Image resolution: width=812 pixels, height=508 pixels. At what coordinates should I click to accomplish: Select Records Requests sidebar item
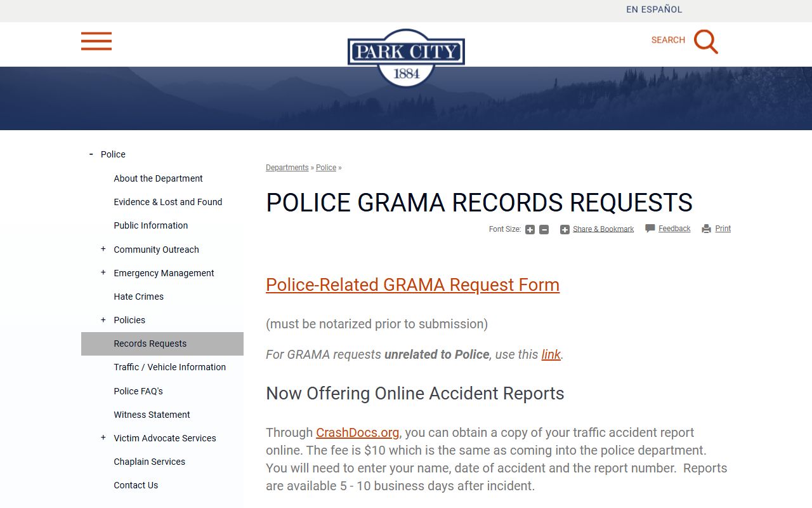(x=162, y=344)
